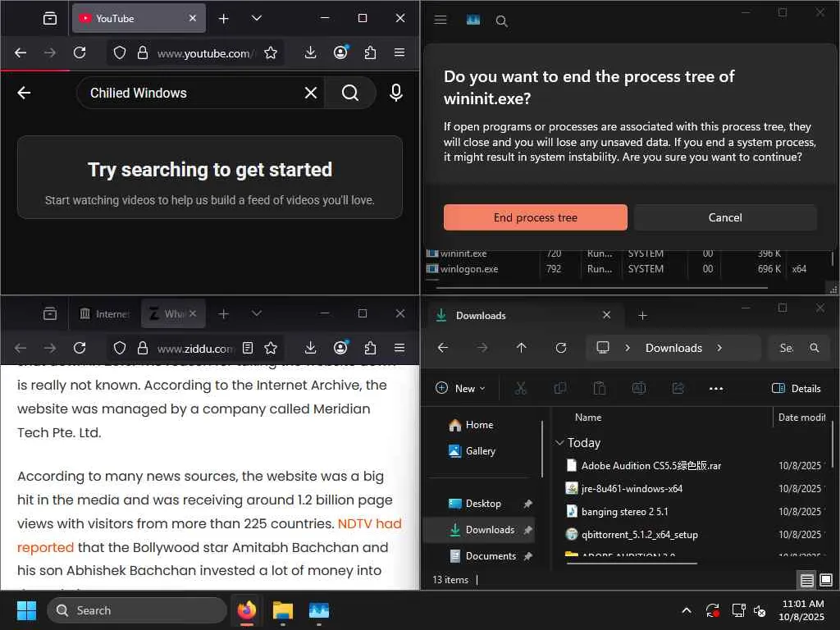Viewport: 840px width, 630px height.
Task: Go back in ziddu browser window
Action: pos(21,348)
